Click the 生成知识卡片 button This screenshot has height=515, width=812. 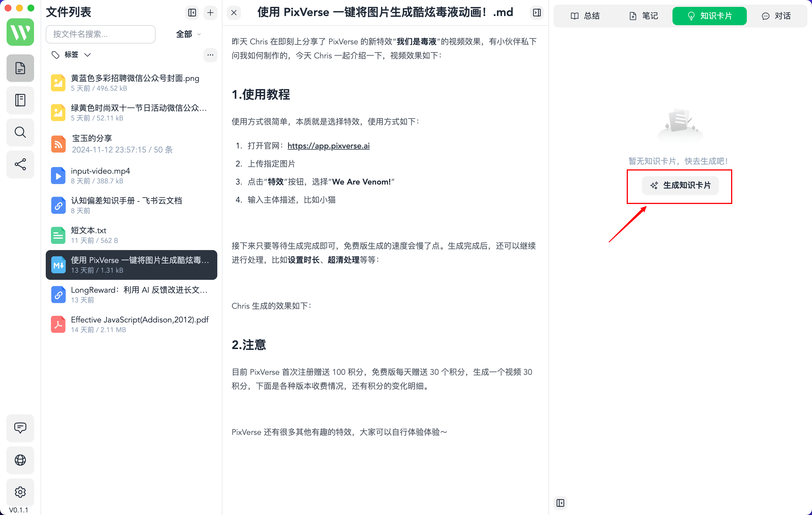pos(680,185)
